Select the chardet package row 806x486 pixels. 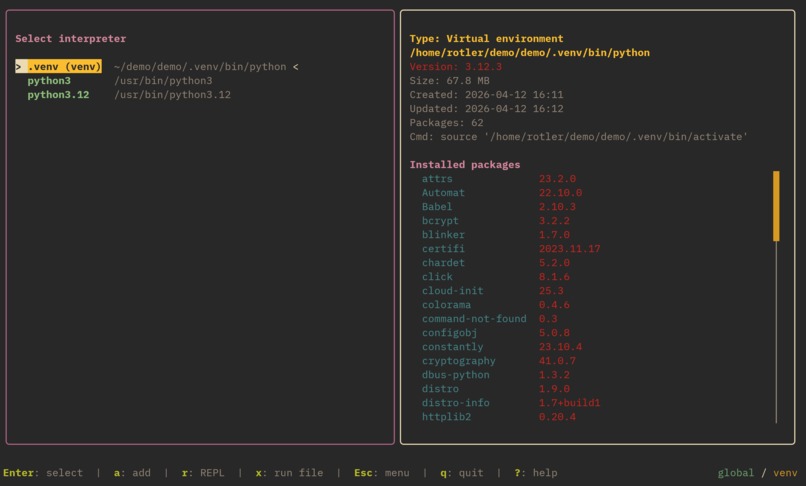point(496,263)
